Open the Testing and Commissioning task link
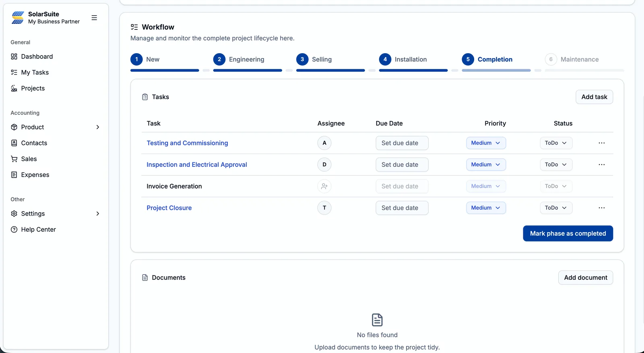This screenshot has width=644, height=353. [187, 143]
